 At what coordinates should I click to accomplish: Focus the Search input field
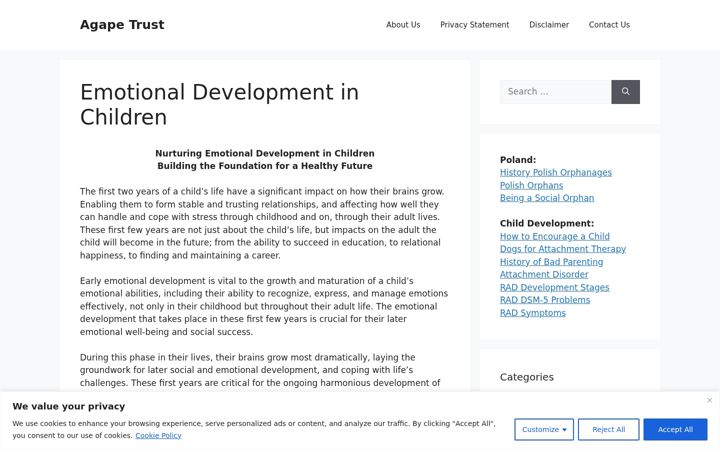(x=556, y=92)
